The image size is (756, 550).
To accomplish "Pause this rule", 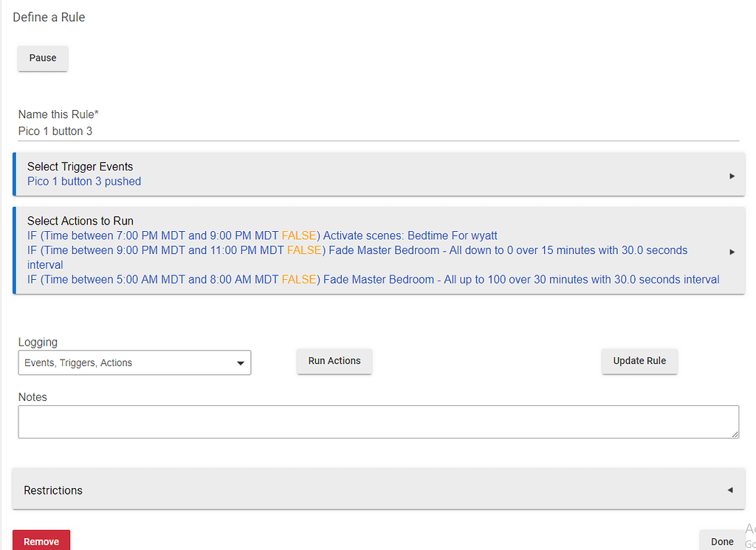I will click(x=43, y=58).
